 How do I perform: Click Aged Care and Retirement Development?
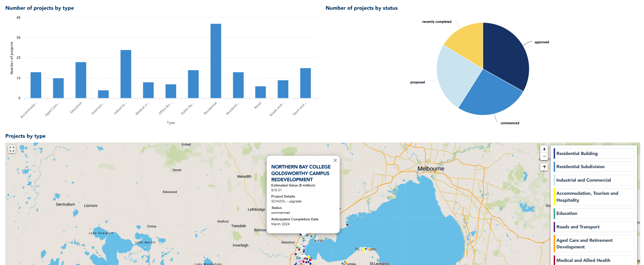click(x=593, y=244)
